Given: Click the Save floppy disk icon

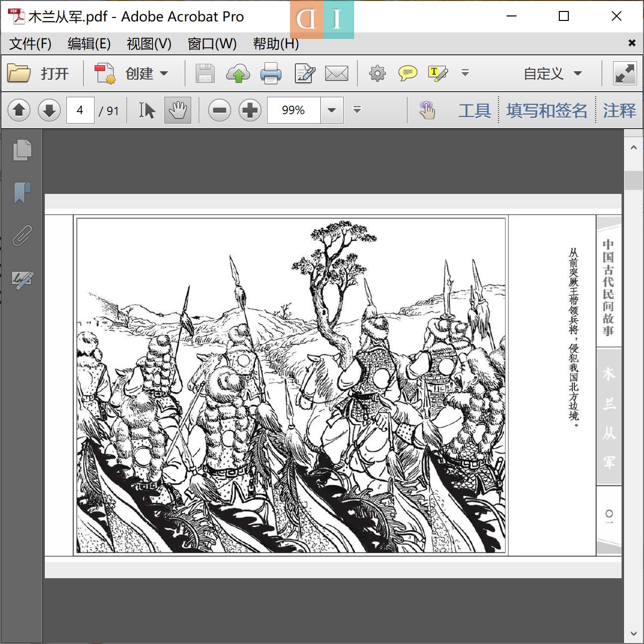Looking at the screenshot, I should point(205,73).
